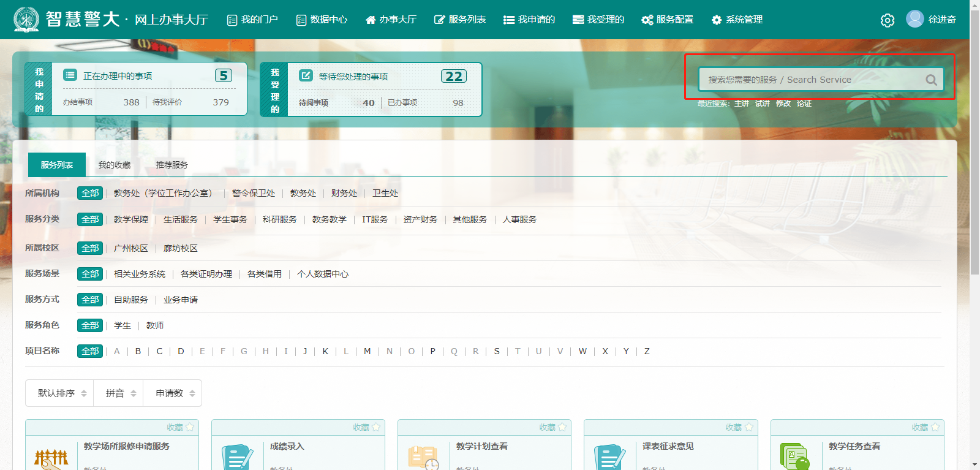
Task: Toggle favorite star on 教学场所报修申请服务 card
Action: pos(190,427)
